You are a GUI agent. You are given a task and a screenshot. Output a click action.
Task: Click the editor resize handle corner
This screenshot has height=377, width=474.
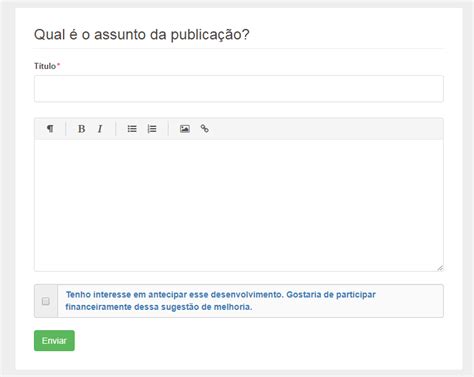(x=440, y=268)
